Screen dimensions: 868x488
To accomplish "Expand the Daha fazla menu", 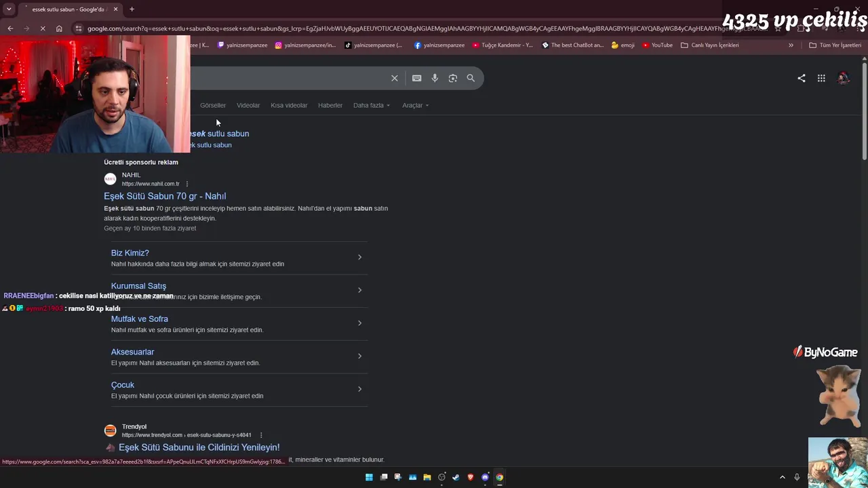I will [372, 106].
